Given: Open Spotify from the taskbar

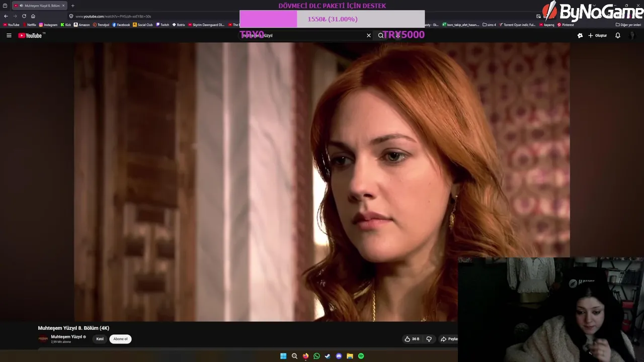Looking at the screenshot, I should coord(361,356).
